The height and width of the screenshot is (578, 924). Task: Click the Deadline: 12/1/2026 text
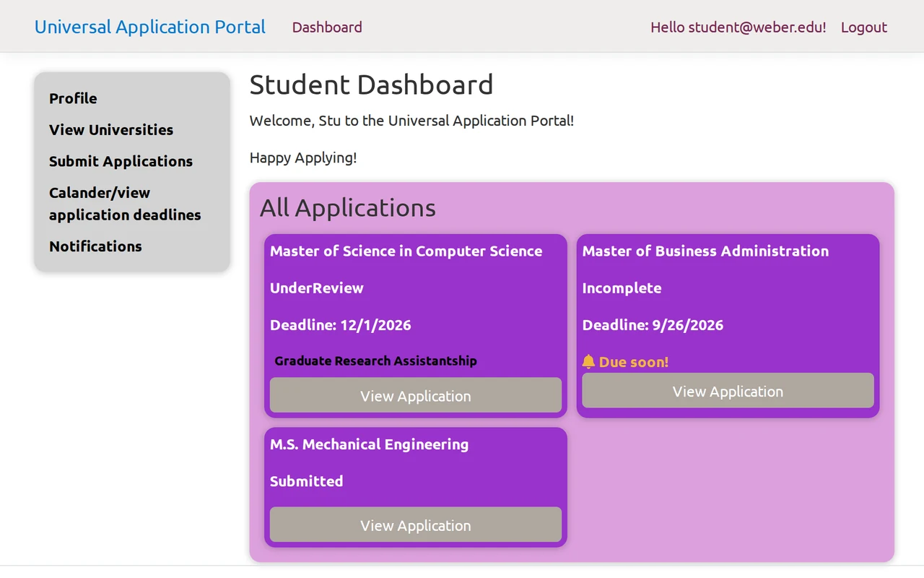pos(341,325)
